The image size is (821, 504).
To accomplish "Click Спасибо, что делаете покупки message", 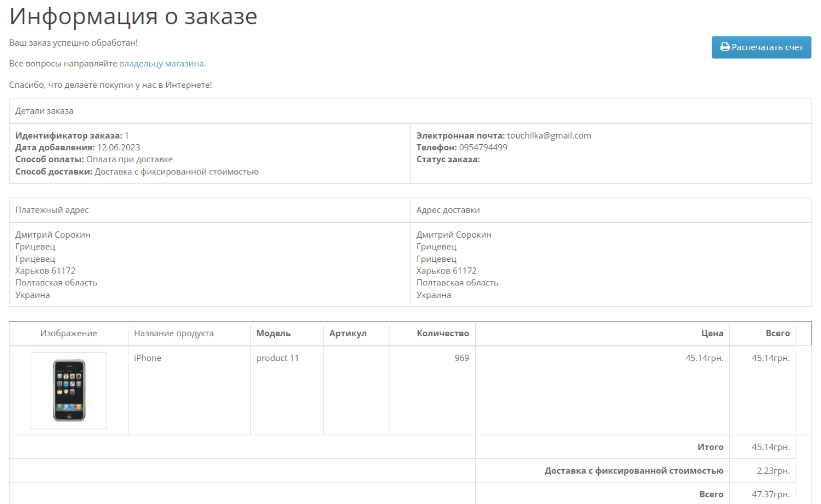I will [x=110, y=85].
